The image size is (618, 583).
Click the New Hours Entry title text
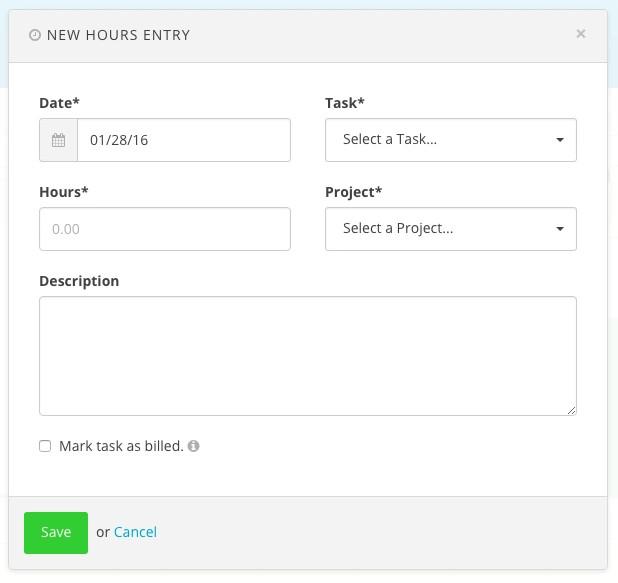pyautogui.click(x=118, y=35)
